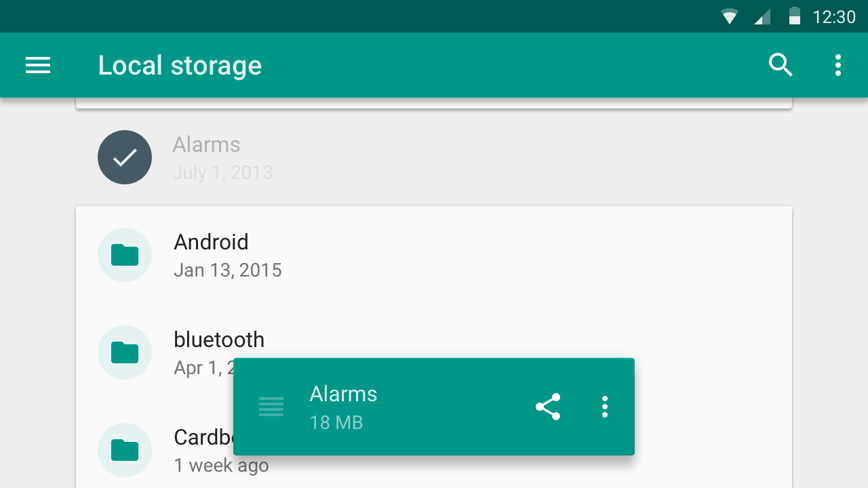
Task: Click the drag handle on Alarms card
Action: [271, 407]
